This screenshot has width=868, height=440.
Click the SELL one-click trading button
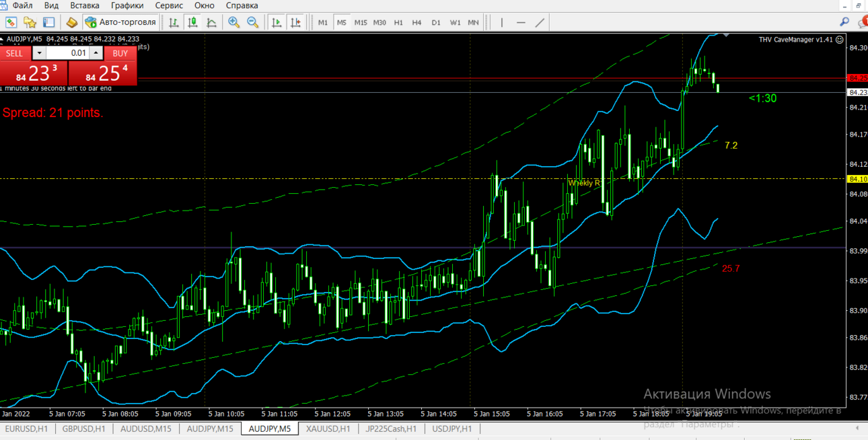pos(14,53)
